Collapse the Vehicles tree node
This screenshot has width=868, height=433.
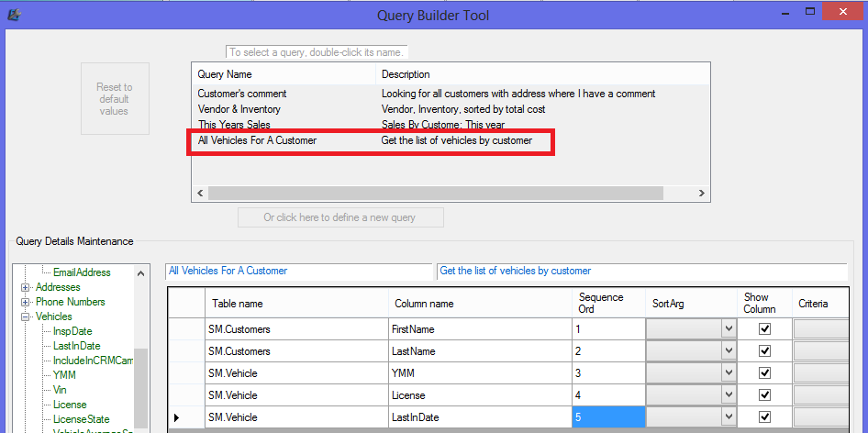point(25,316)
